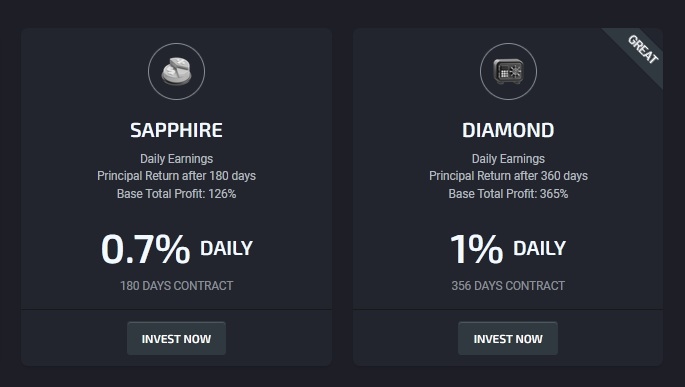685x387 pixels.
Task: Click the DAILY label beside 0.7%
Action: coord(226,249)
